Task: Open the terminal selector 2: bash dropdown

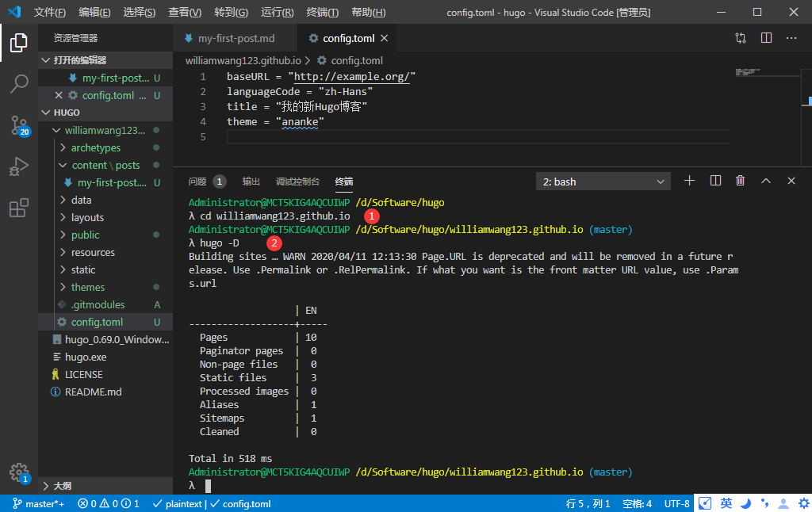Action: tap(603, 181)
